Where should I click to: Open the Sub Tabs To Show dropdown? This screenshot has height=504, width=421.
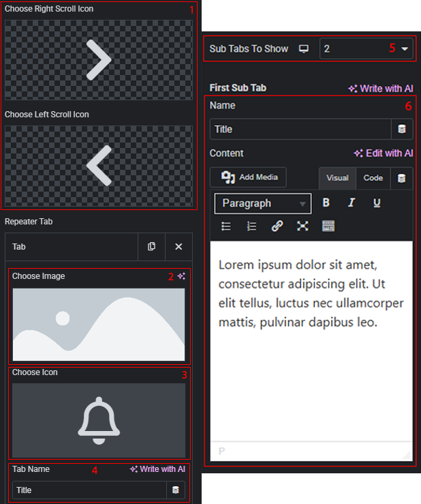366,49
